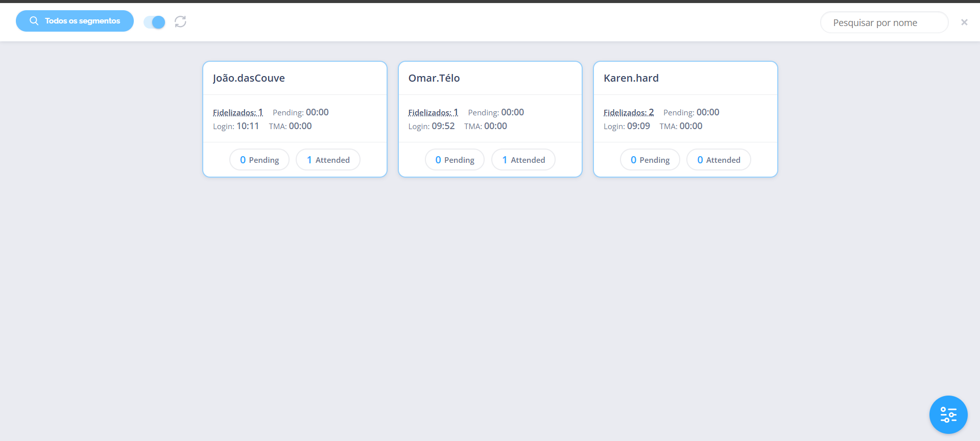Click Karen.hard's login time 09:09
Image resolution: width=980 pixels, height=441 pixels.
pyautogui.click(x=638, y=126)
